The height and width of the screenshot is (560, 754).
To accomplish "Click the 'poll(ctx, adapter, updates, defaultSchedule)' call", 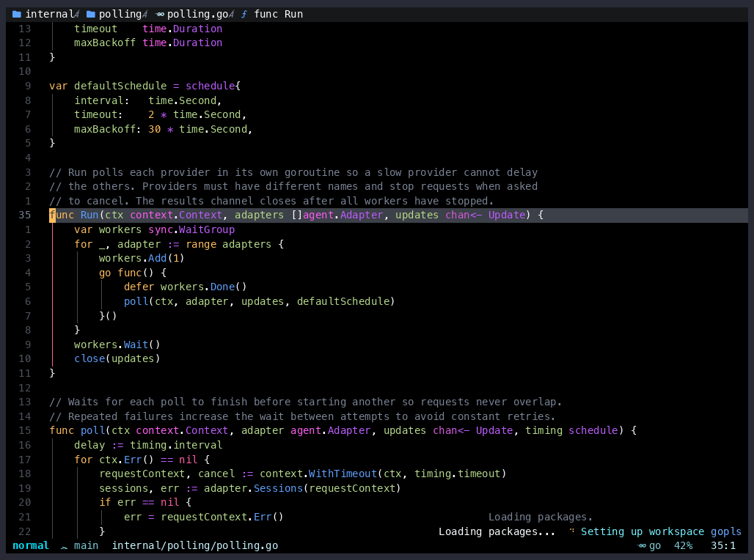I will point(259,301).
